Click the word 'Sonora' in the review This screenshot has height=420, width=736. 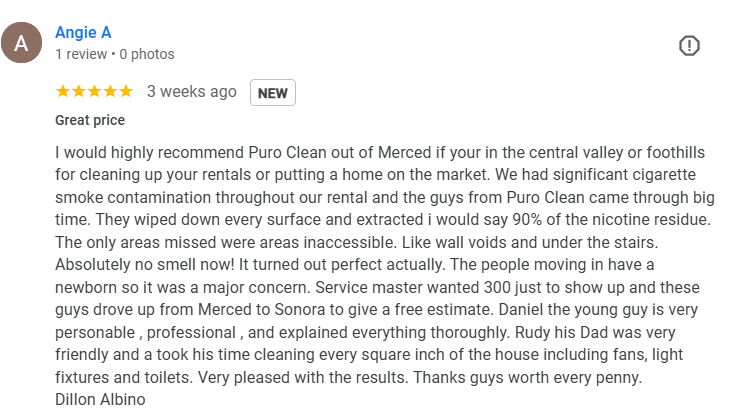pos(299,310)
